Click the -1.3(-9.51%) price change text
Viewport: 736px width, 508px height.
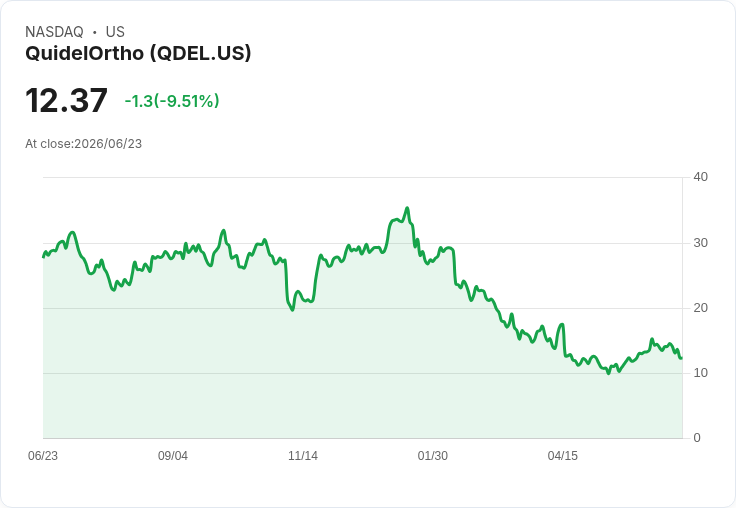172,101
